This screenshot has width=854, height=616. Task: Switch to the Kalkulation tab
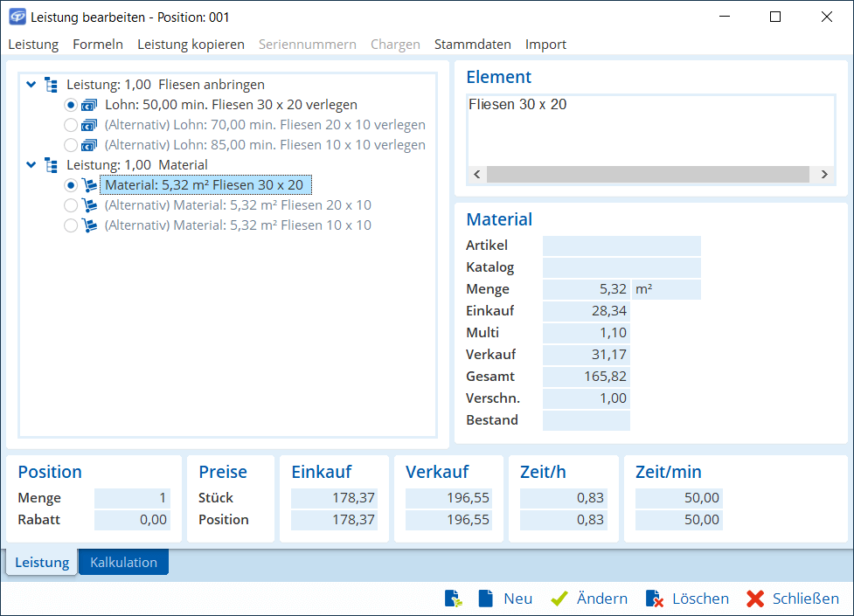pos(123,563)
